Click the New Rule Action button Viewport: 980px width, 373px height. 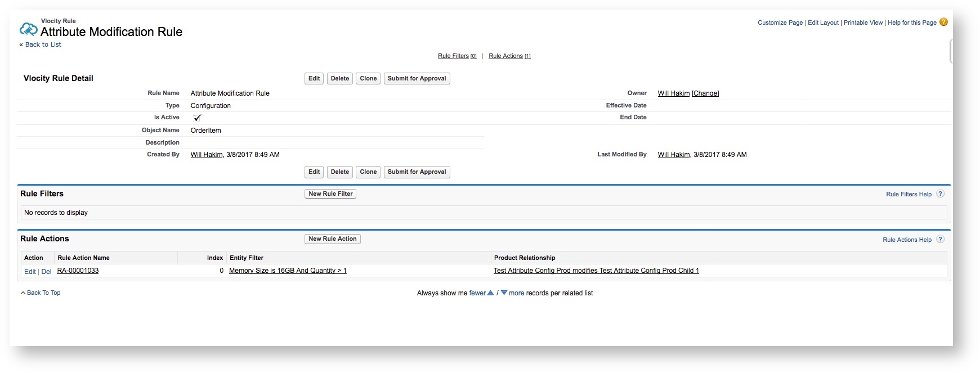click(332, 239)
